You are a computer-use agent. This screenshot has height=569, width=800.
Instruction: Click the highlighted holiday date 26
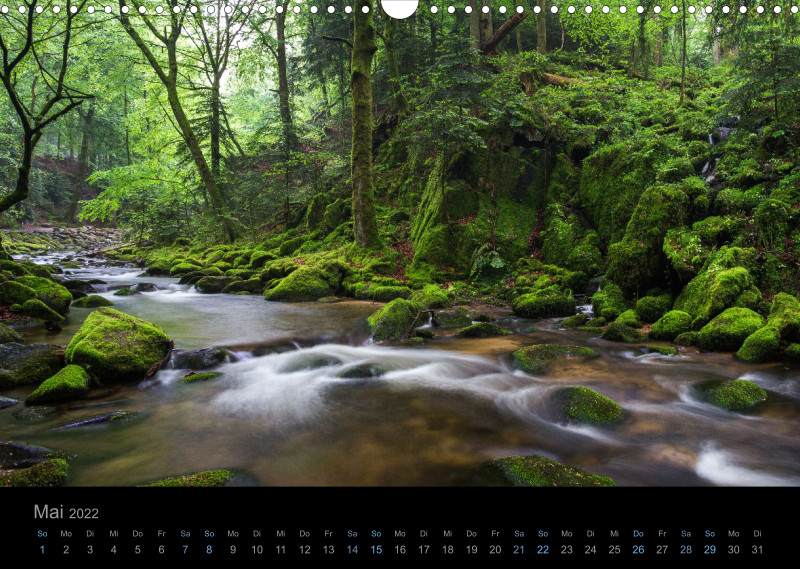(x=638, y=550)
